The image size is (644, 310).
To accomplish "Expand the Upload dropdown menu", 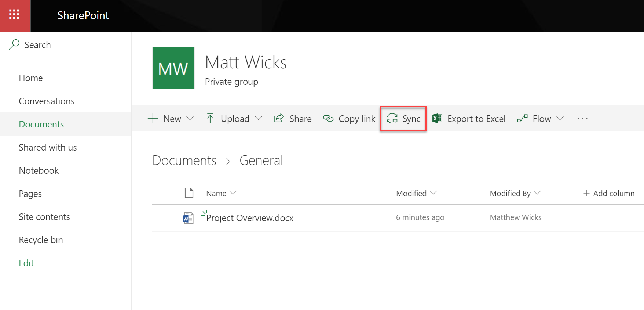I will (259, 118).
